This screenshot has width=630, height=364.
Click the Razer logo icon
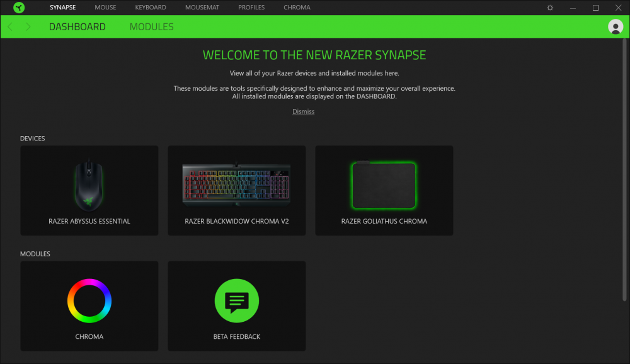(x=18, y=7)
